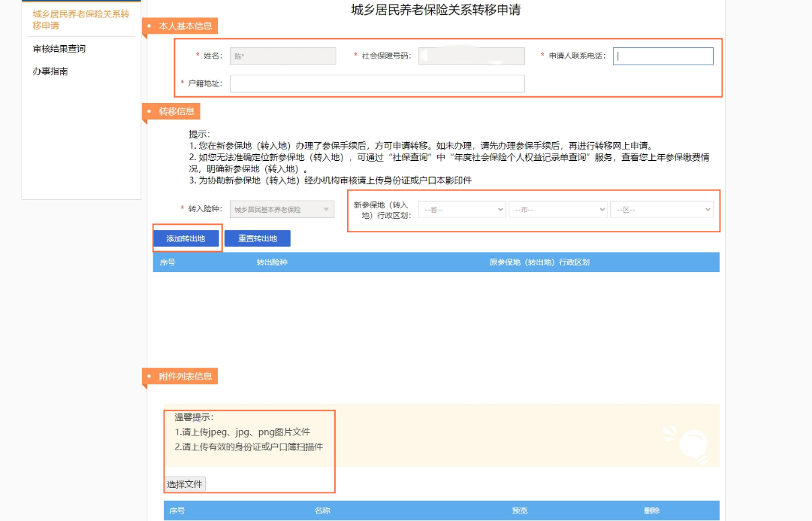Open the 省 province dropdown
This screenshot has width=812, height=521.
pos(462,210)
